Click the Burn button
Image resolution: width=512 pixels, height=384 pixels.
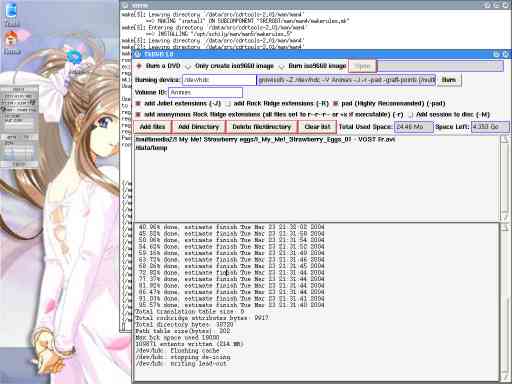(449, 80)
